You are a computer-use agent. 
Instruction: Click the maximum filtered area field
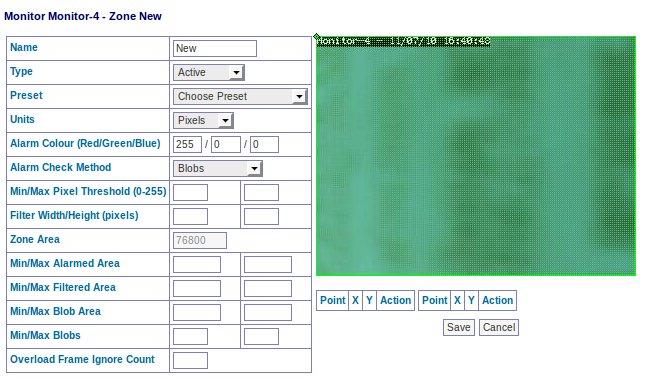coord(268,288)
